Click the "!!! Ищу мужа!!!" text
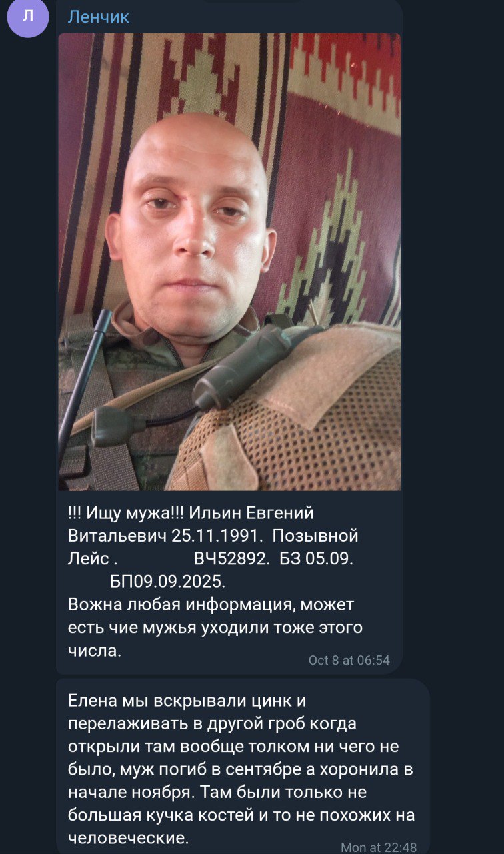 (x=127, y=513)
